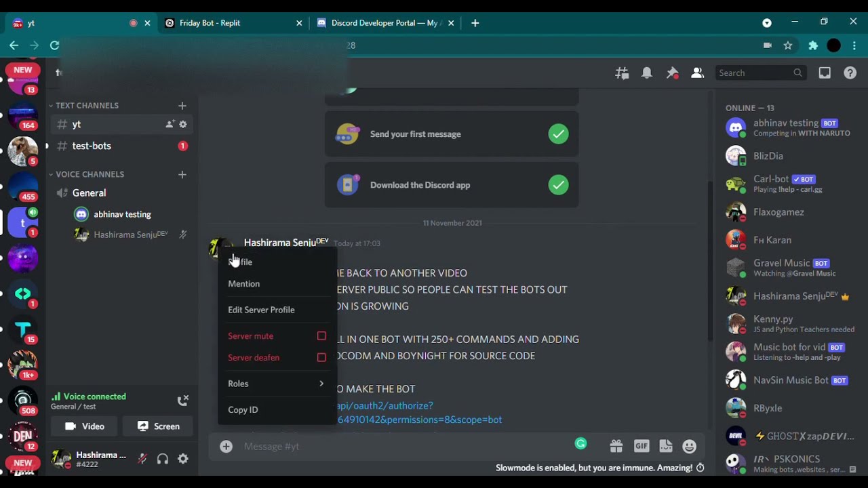
Task: Open the DEN server with 12 badge
Action: point(22,436)
